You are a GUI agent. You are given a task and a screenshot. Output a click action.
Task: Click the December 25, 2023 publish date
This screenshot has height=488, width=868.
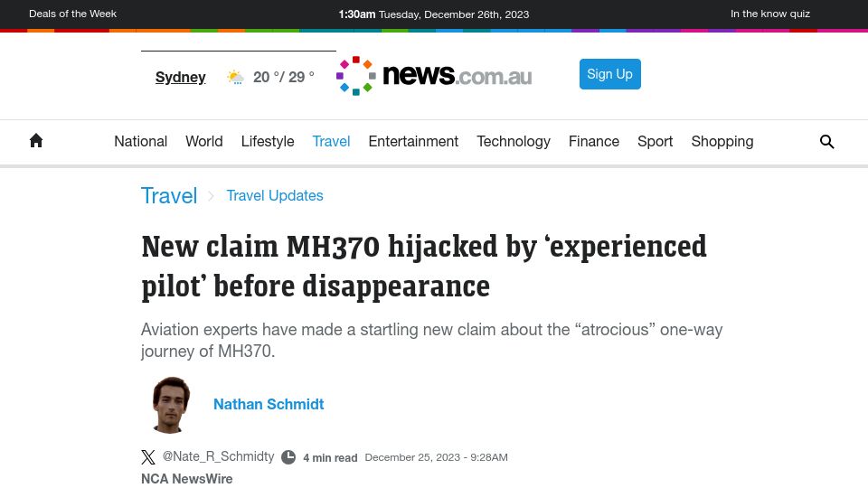(x=436, y=457)
